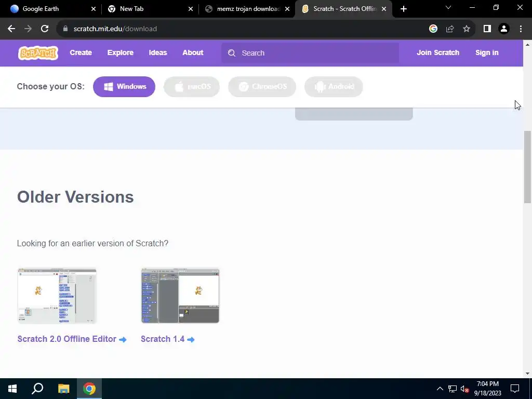The width and height of the screenshot is (532, 399).
Task: Open the Ideas menu item
Action: point(158,53)
